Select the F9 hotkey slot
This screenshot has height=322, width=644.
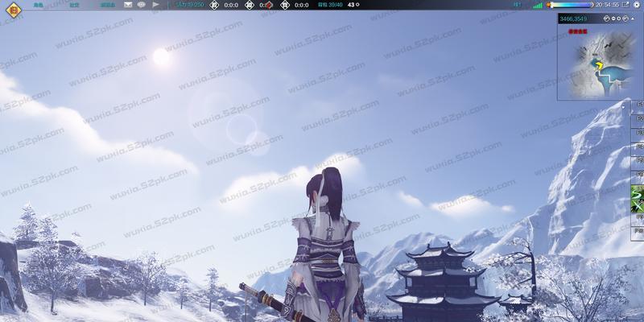pyautogui.click(x=638, y=219)
